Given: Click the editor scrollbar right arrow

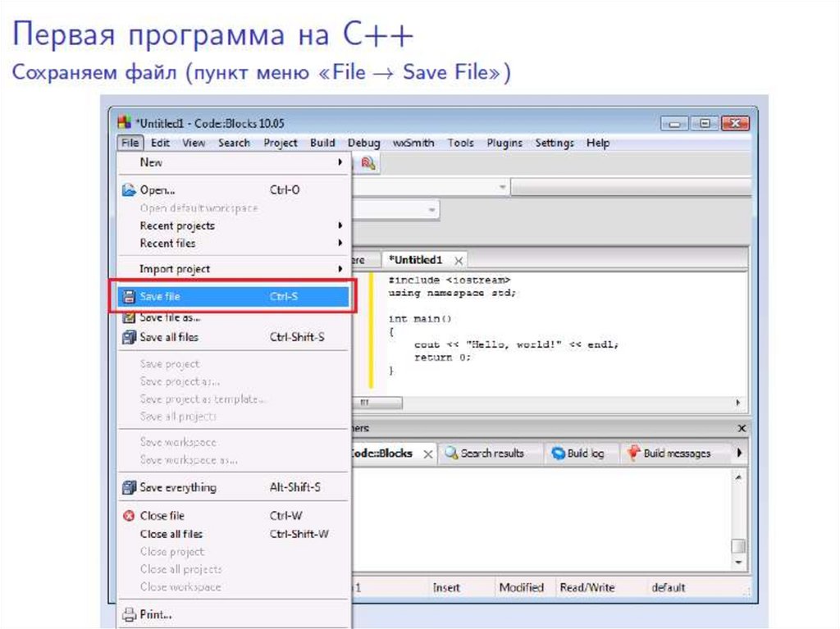Looking at the screenshot, I should point(737,403).
